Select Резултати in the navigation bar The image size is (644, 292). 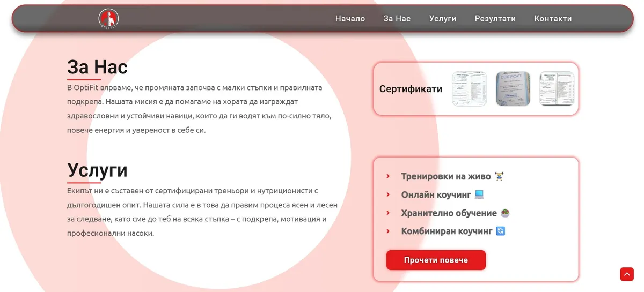coord(495,19)
